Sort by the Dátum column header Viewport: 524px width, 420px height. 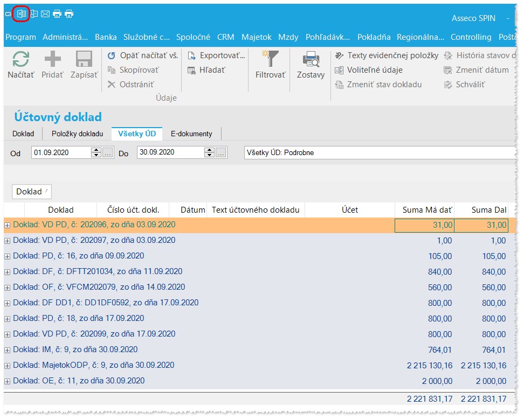tap(188, 210)
